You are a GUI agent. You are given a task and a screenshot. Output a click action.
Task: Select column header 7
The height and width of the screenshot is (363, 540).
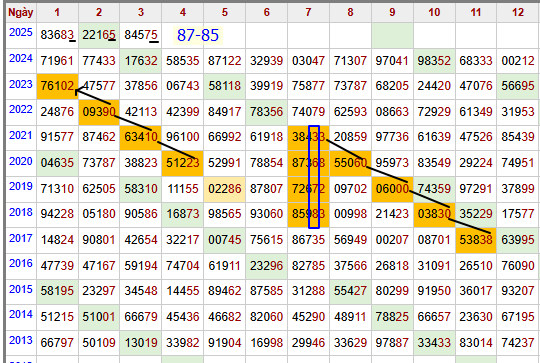click(308, 12)
